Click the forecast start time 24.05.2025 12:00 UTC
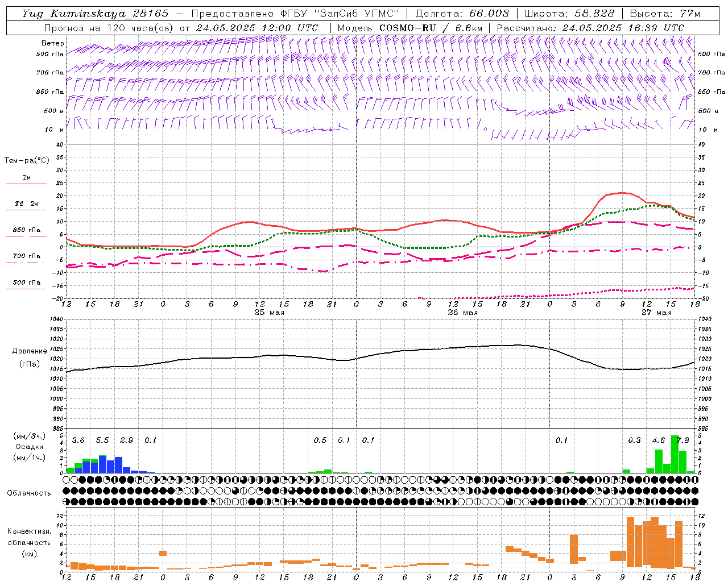Viewport: 728px width, 582px height. [x=257, y=28]
